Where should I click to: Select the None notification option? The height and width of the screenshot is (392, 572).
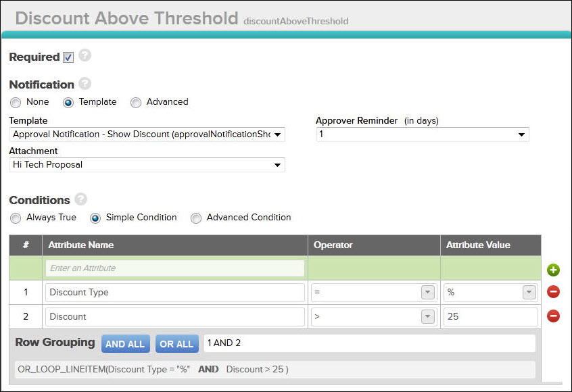point(15,102)
